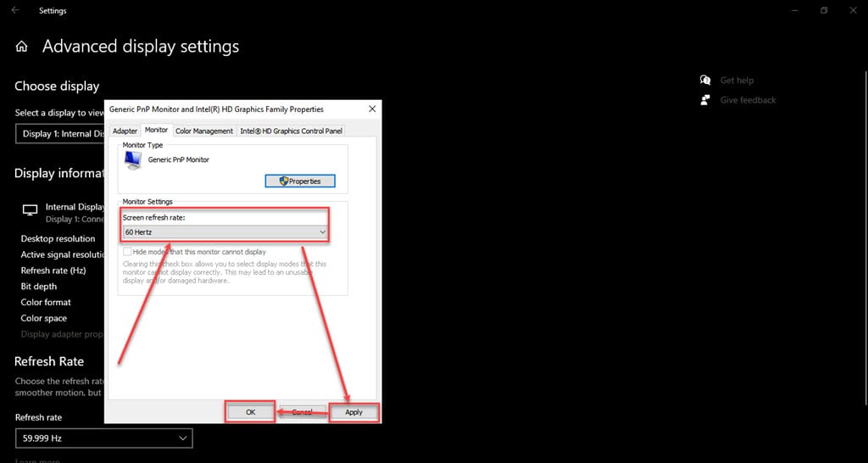
Task: Click the Home icon beside Advanced display settings
Action: pos(22,47)
